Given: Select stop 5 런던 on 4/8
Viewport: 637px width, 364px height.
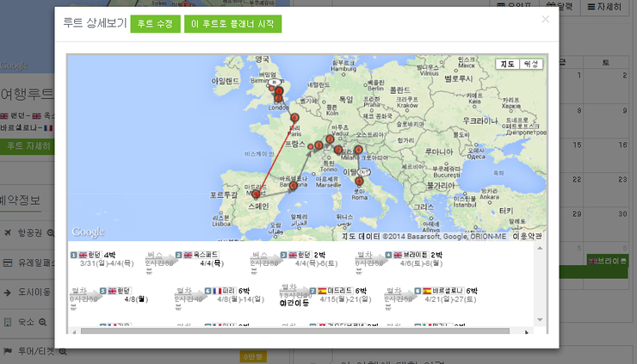Looking at the screenshot, I should tap(115, 291).
